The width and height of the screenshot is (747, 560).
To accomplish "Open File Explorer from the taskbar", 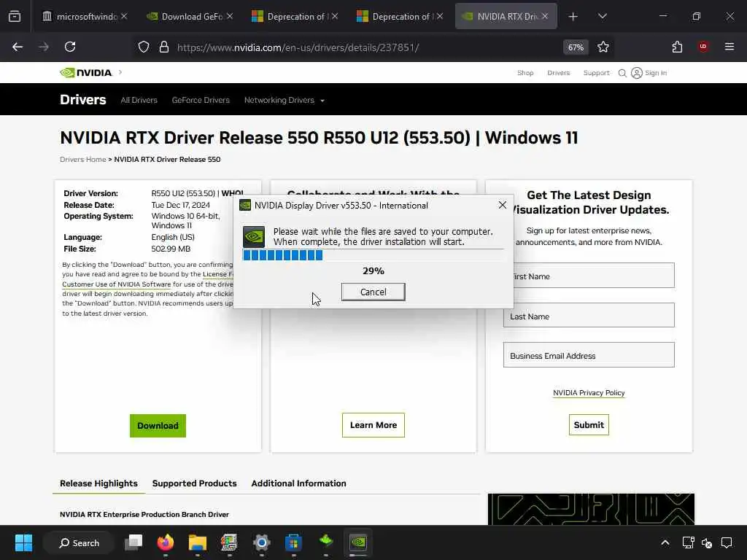I will [197, 542].
